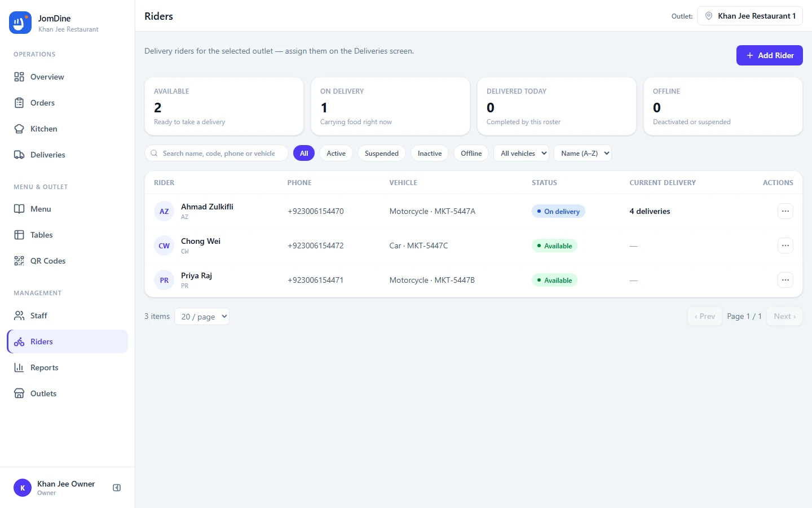Go to next page with Next
The height and width of the screenshot is (508, 812).
point(784,317)
